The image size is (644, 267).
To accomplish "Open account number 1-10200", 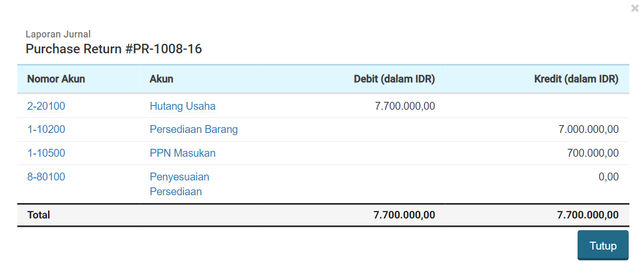I will (46, 129).
